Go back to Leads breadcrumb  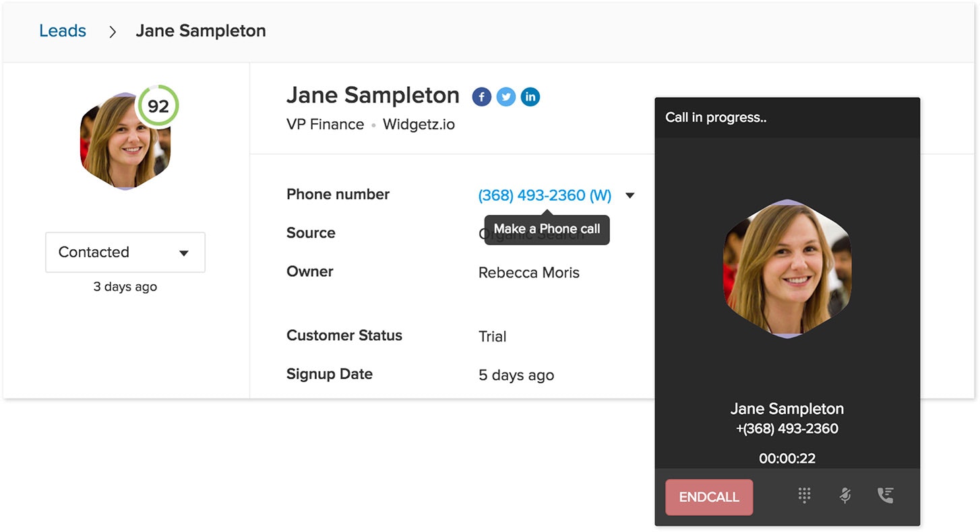(x=63, y=31)
